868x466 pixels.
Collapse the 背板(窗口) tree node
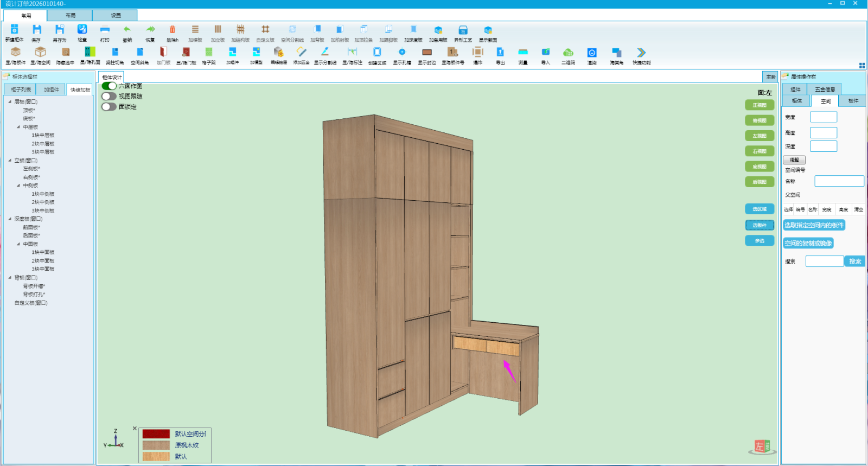click(10, 278)
